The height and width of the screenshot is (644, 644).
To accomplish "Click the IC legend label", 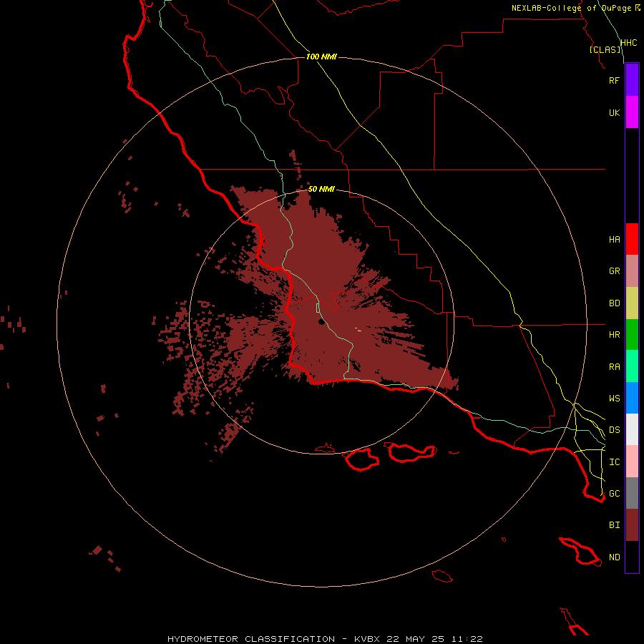I will pos(614,462).
